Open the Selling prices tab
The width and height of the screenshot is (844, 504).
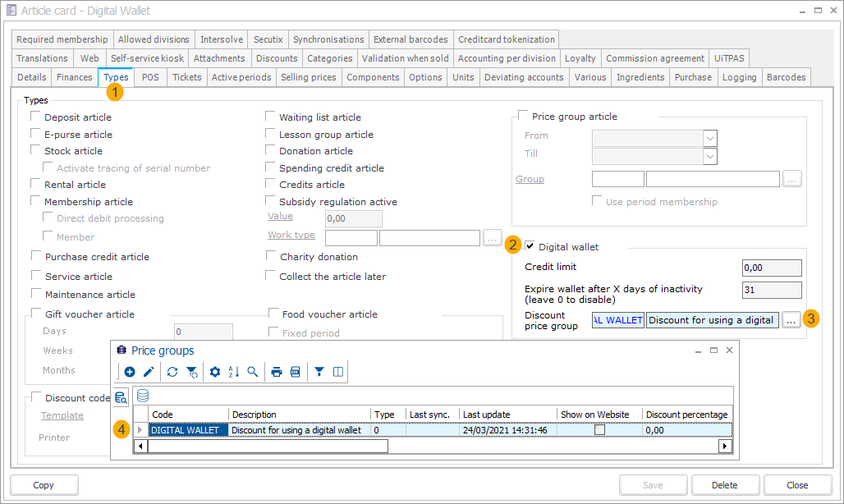tap(308, 77)
